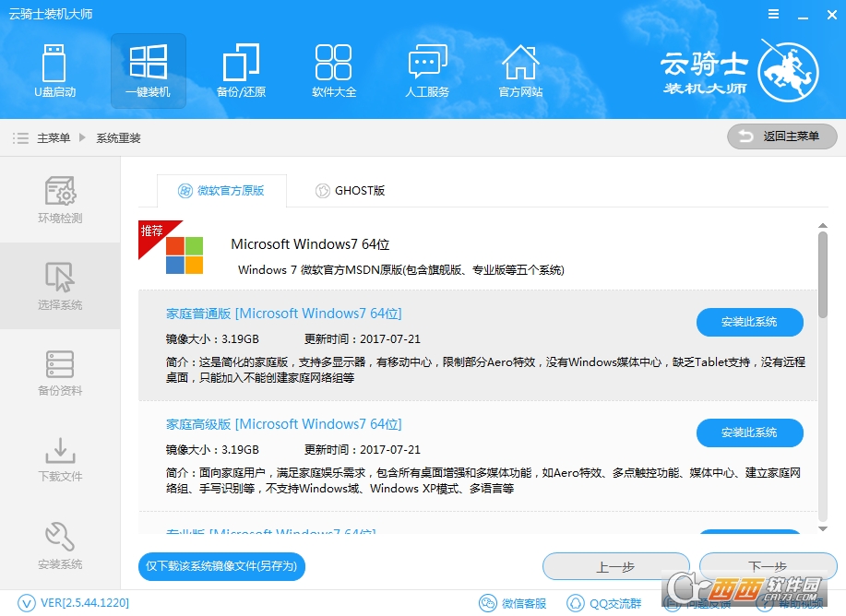The width and height of the screenshot is (846, 616).
Task: Open 人工服务 support
Action: (x=427, y=71)
